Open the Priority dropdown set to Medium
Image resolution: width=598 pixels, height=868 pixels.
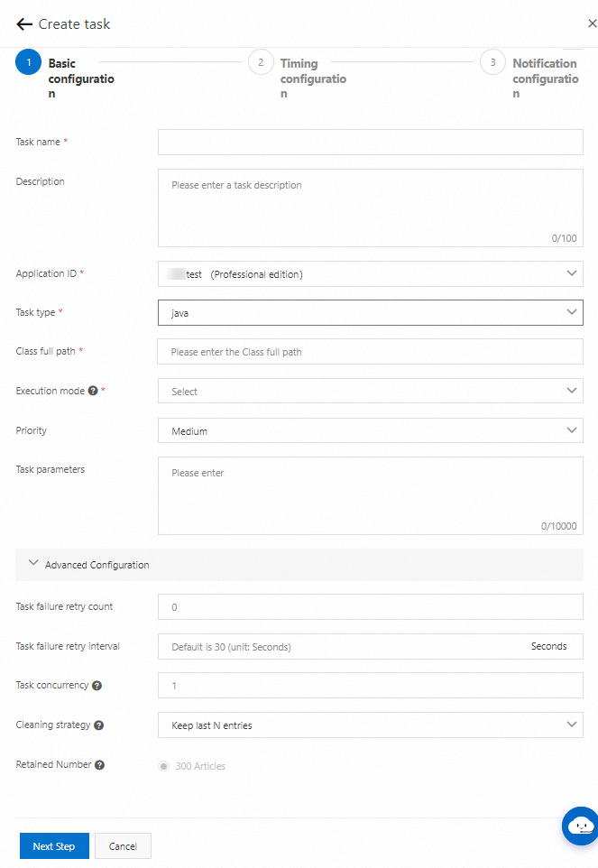pos(370,430)
